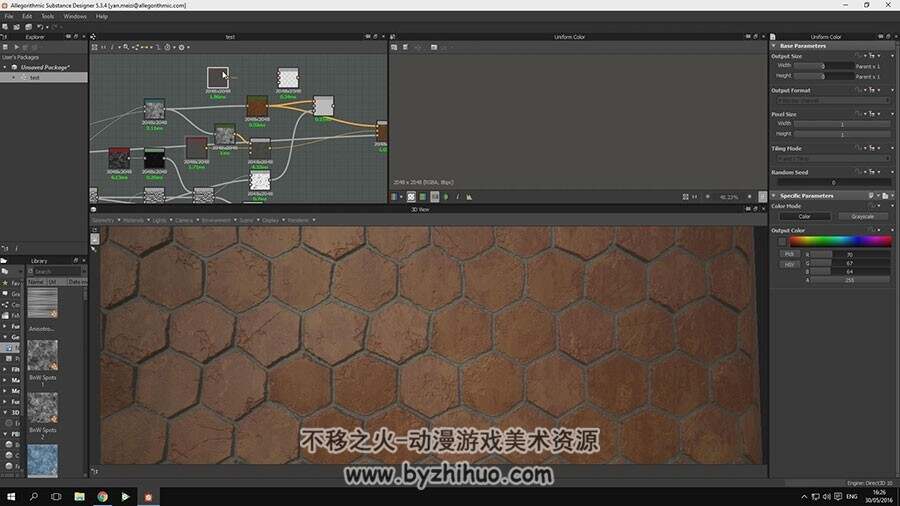
Task: Open Windows Start menu
Action: coord(11,496)
